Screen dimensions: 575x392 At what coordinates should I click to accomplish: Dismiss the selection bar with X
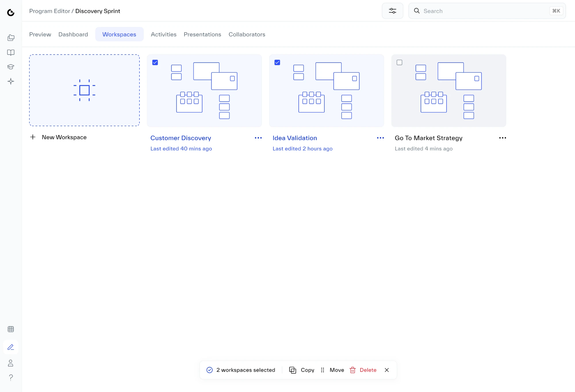point(387,370)
